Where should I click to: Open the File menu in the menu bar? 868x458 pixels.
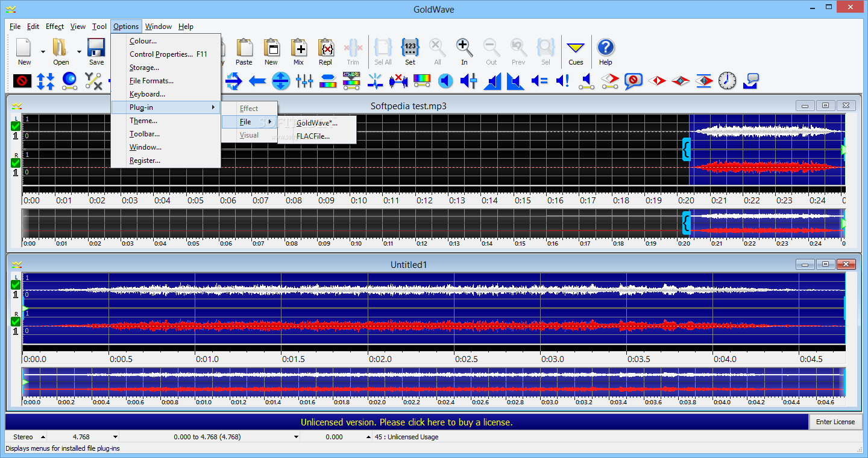[15, 27]
